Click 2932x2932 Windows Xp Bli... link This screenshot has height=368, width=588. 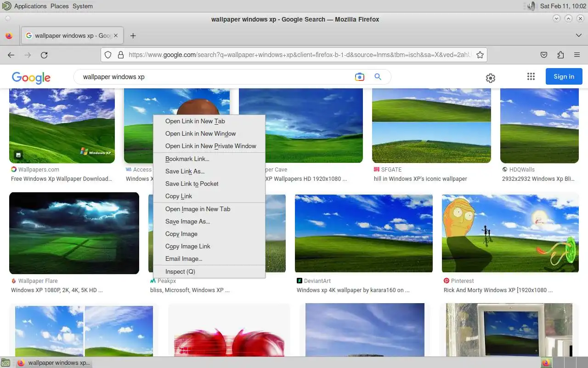pyautogui.click(x=538, y=179)
